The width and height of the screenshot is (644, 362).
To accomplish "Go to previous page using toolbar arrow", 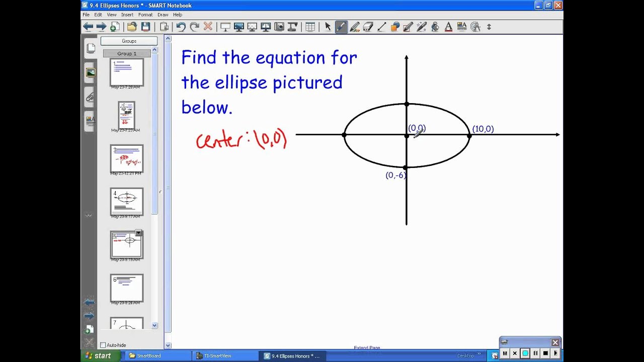I will 88,27.
